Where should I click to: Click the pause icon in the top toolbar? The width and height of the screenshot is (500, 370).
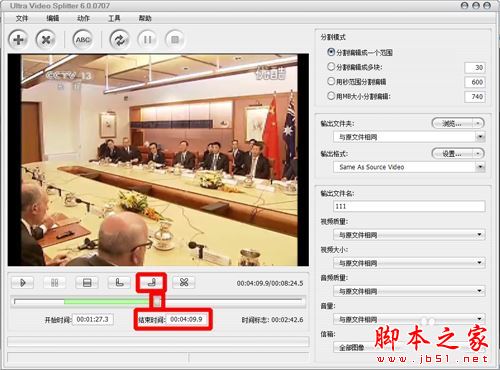pos(147,40)
